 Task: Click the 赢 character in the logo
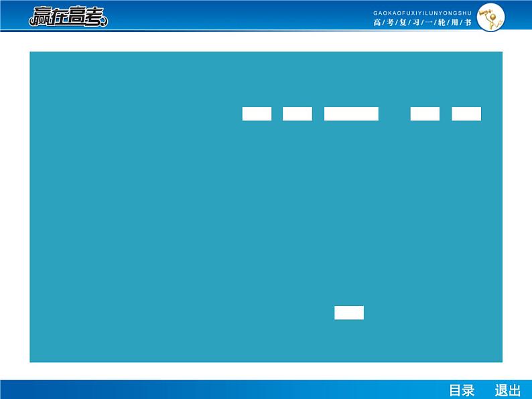click(40, 17)
